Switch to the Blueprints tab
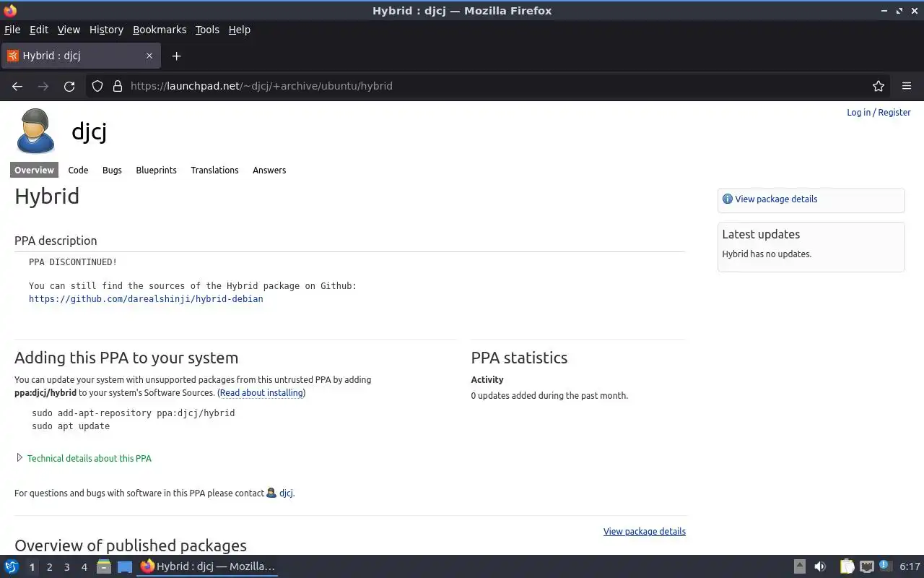This screenshot has width=924, height=578. coord(156,170)
